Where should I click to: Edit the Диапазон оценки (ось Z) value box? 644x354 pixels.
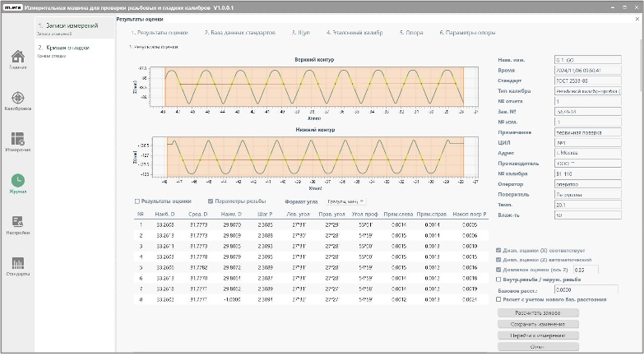pyautogui.click(x=586, y=270)
